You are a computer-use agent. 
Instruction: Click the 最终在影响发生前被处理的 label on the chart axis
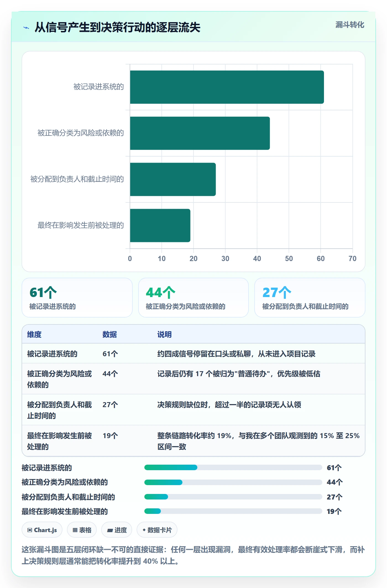click(x=81, y=225)
